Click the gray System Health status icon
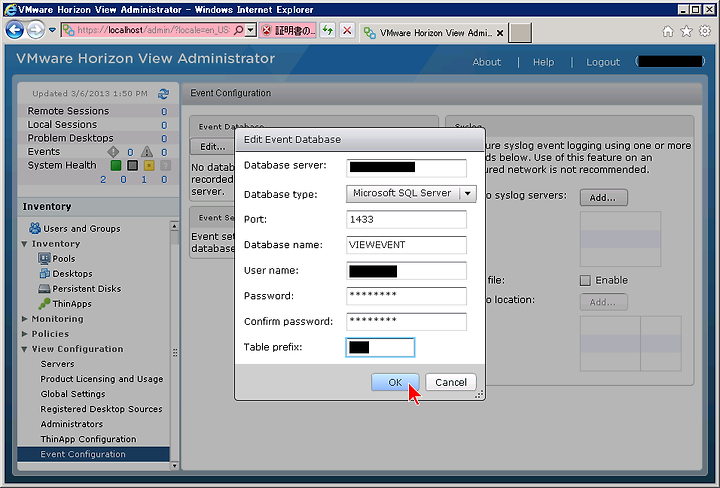 pyautogui.click(x=133, y=165)
